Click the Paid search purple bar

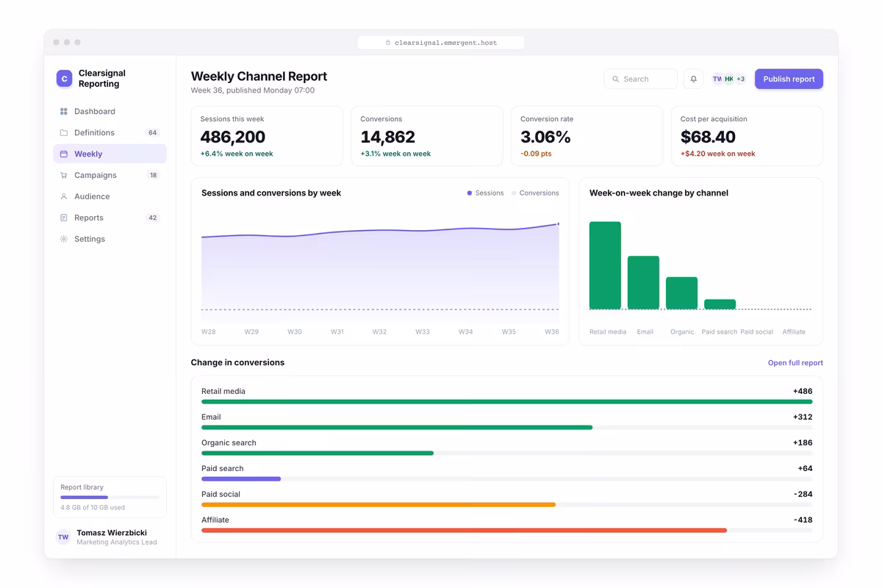[x=241, y=479]
